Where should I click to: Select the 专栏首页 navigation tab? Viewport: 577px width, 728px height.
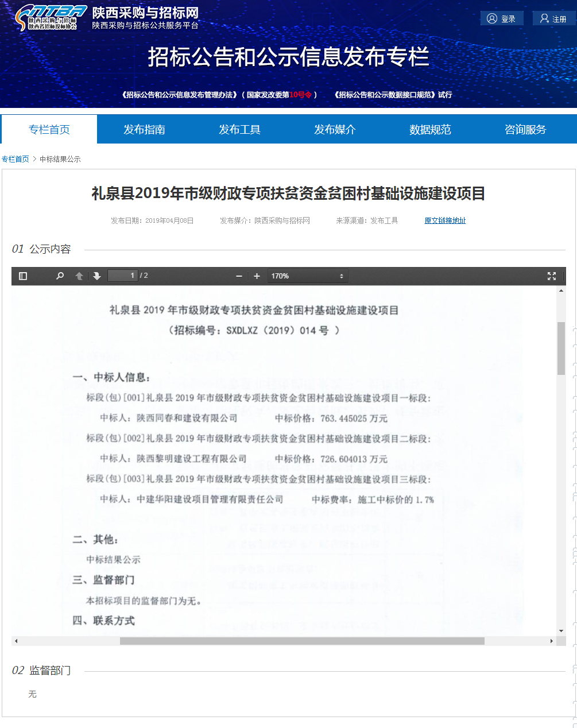pos(49,129)
